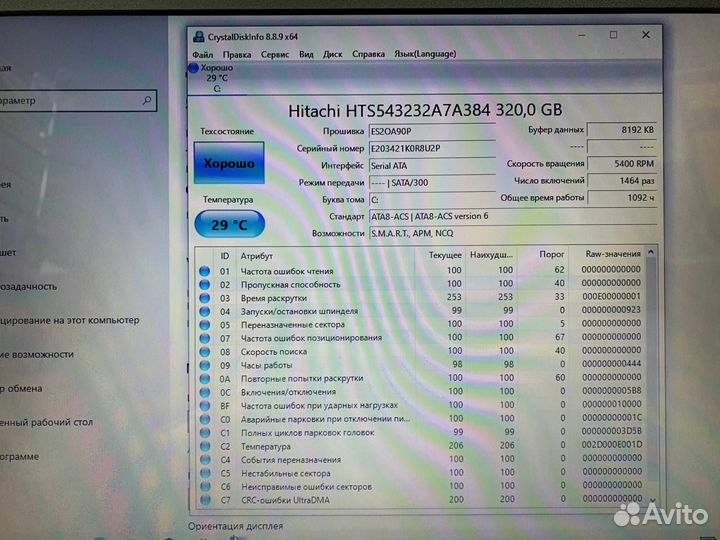Click status icon for C6 Неисправимые ошибки секторов
Image resolution: width=720 pixels, height=540 pixels.
[x=205, y=486]
